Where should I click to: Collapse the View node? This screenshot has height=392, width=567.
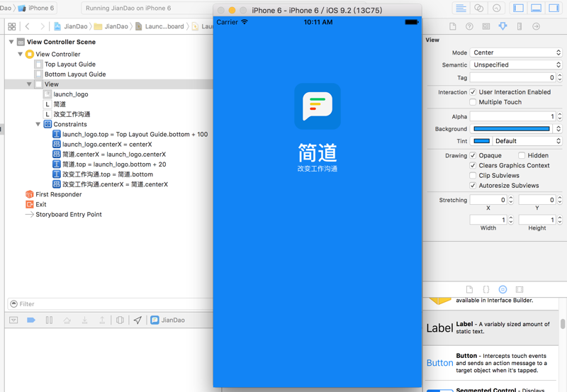click(29, 84)
